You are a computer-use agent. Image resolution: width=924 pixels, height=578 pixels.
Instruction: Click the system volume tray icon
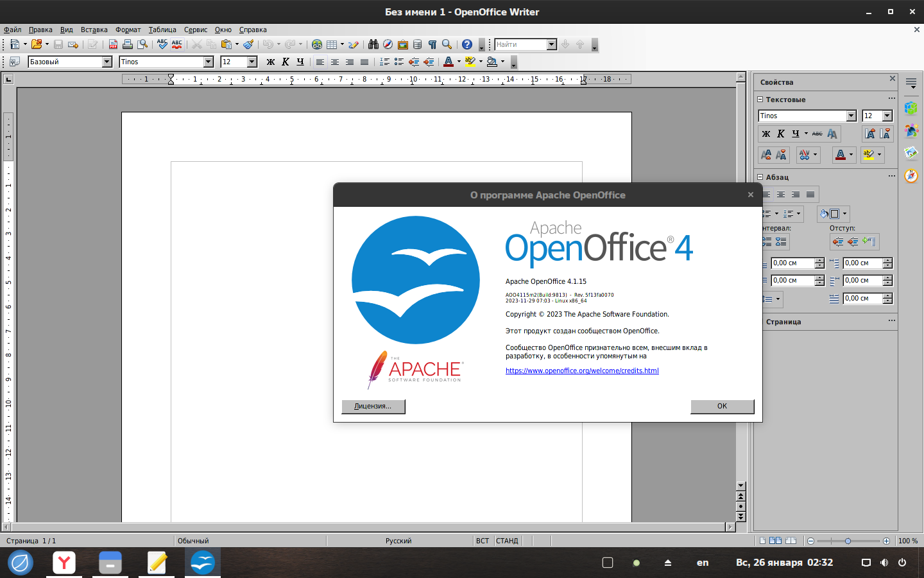coord(884,563)
